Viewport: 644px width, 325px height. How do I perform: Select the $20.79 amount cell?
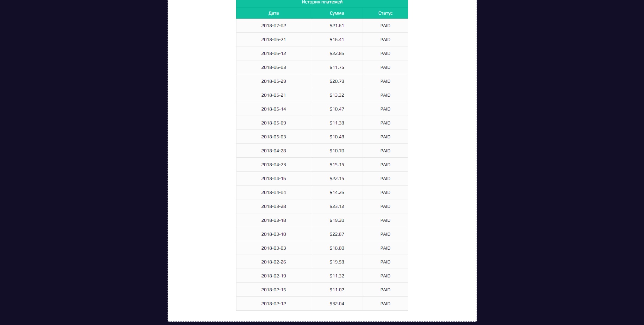pyautogui.click(x=337, y=81)
